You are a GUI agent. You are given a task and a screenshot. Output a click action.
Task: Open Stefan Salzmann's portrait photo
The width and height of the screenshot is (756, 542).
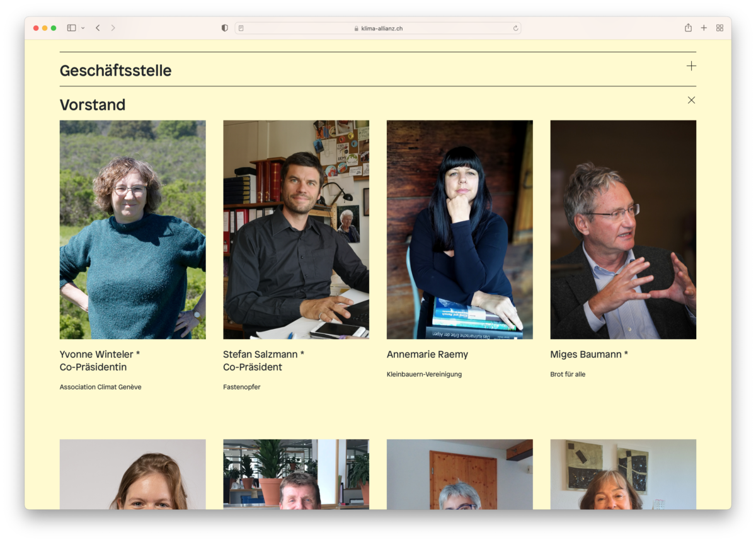pos(296,229)
